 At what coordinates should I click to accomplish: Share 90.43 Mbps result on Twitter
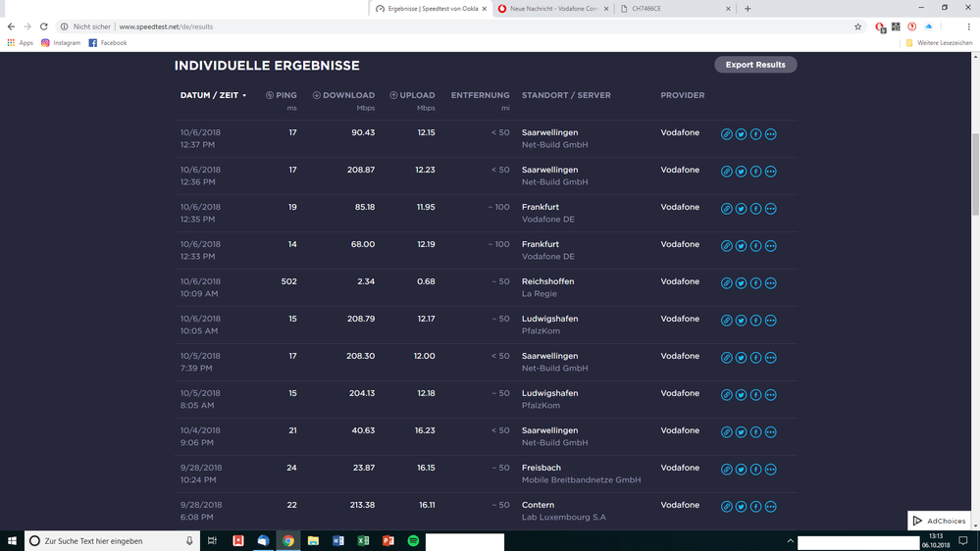742,134
